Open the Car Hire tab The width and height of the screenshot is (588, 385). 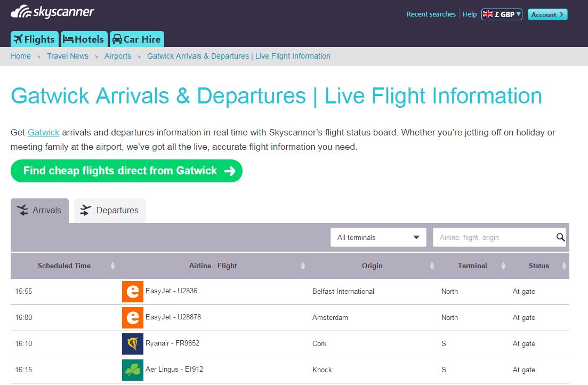pos(136,39)
